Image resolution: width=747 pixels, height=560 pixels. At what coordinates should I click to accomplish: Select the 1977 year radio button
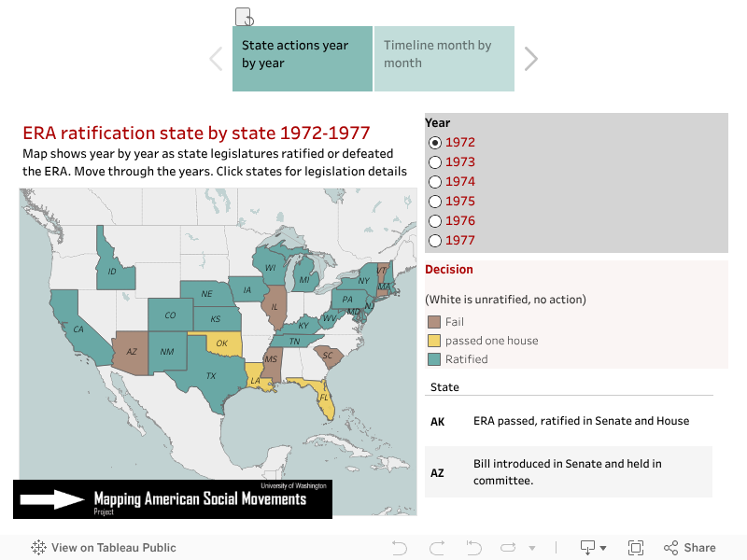434,241
